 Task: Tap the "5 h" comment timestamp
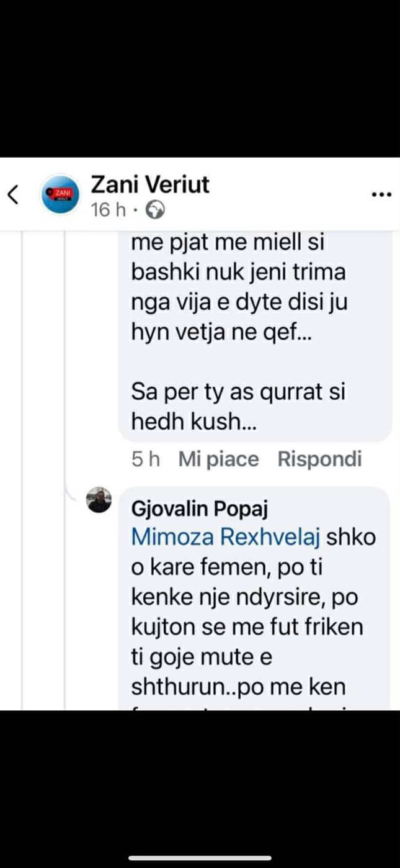click(146, 459)
